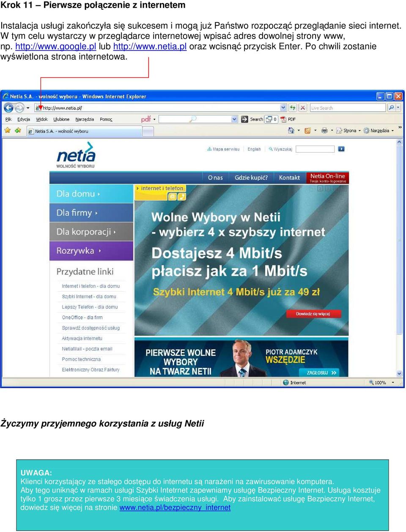The image size is (406, 532).
Task: Click the popup blocker counter icon showing 0
Action: pos(271,119)
